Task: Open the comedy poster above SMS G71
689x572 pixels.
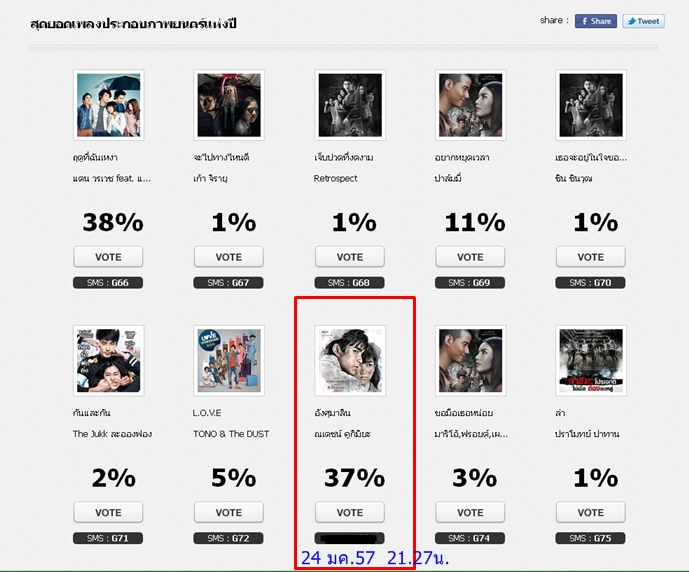Action: (109, 361)
